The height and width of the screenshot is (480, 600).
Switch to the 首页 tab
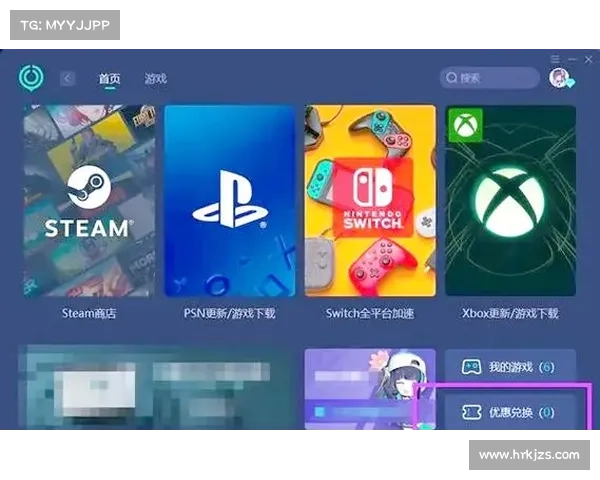click(110, 79)
